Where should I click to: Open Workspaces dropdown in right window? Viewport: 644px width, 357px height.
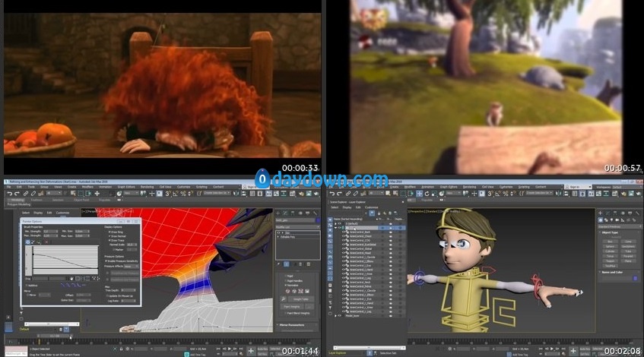(627, 187)
